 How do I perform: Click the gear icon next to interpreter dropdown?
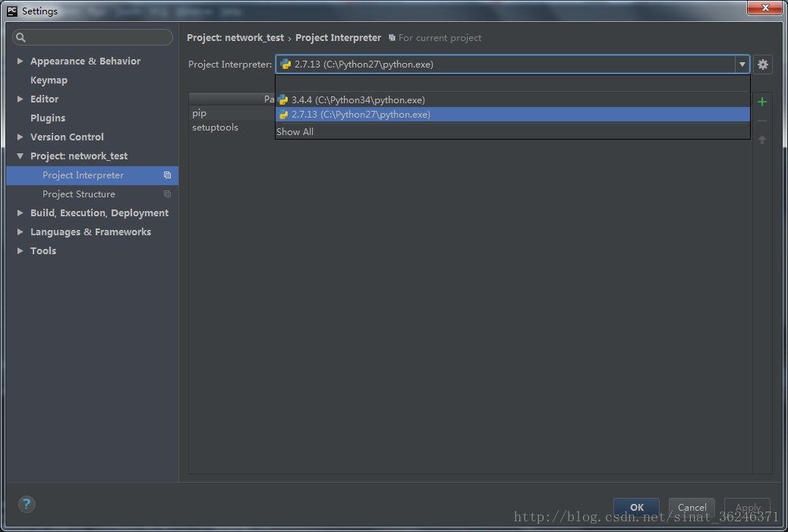[x=762, y=65]
